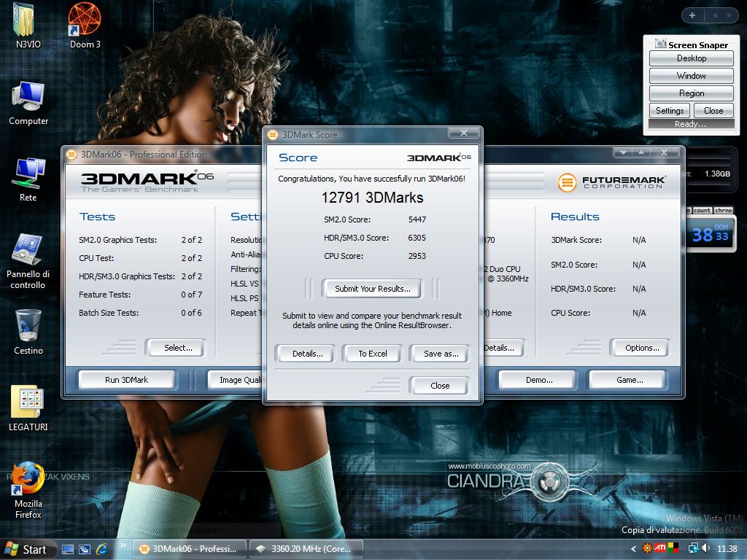Click the 1.38GB memory gadget value

pos(717,174)
